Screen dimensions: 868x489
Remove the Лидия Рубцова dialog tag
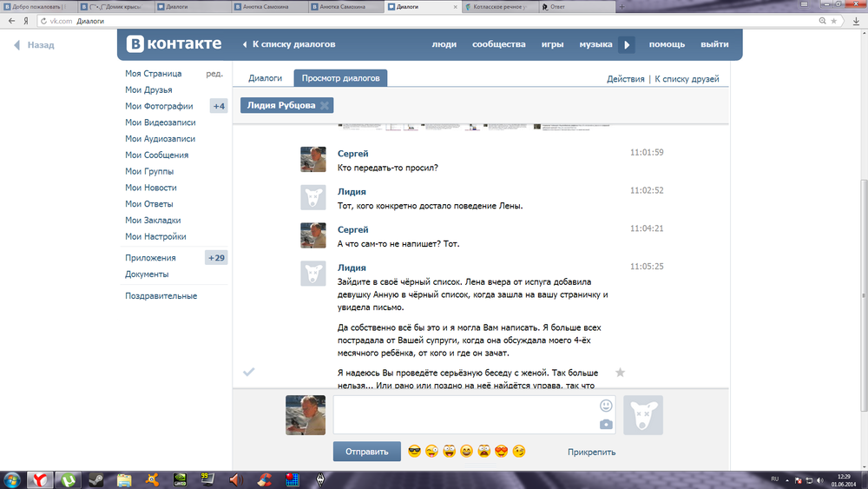click(x=325, y=105)
